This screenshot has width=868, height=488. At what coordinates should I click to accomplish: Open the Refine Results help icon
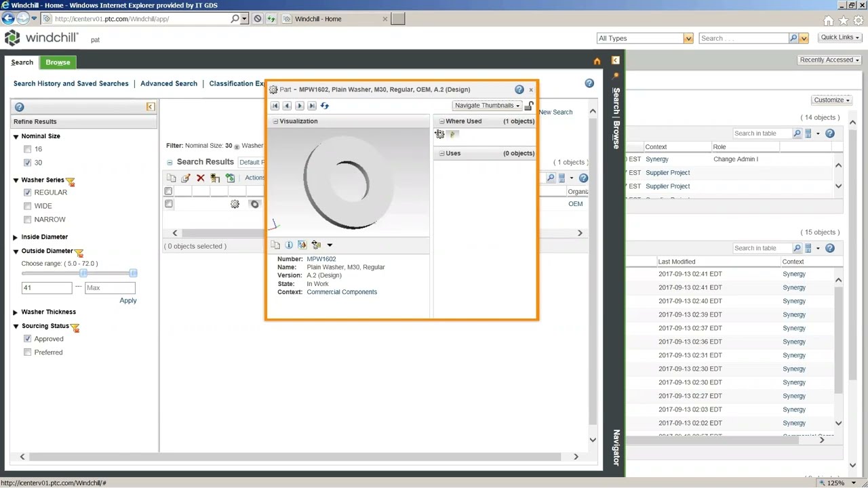(x=19, y=107)
